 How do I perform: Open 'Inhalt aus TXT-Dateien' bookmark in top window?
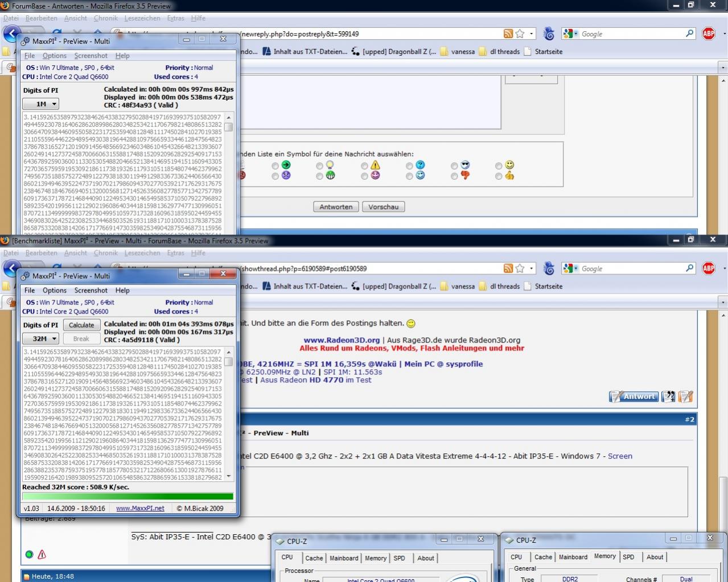coord(305,52)
